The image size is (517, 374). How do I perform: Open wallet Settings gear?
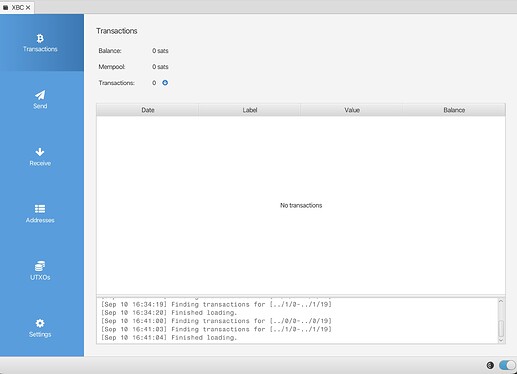(40, 328)
